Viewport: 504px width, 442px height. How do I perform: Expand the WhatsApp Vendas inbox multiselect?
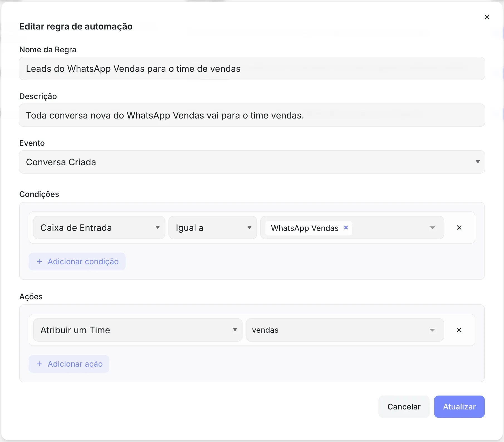click(x=432, y=228)
